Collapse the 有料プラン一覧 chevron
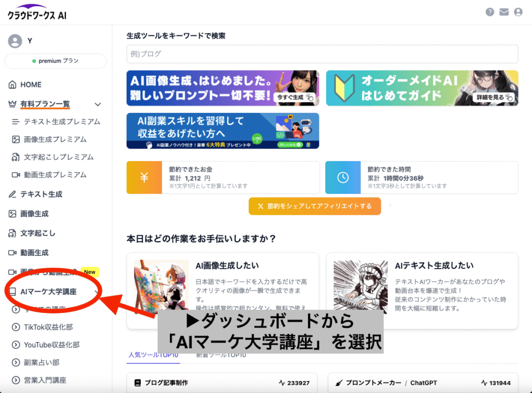This screenshot has height=393, width=532. pos(98,104)
